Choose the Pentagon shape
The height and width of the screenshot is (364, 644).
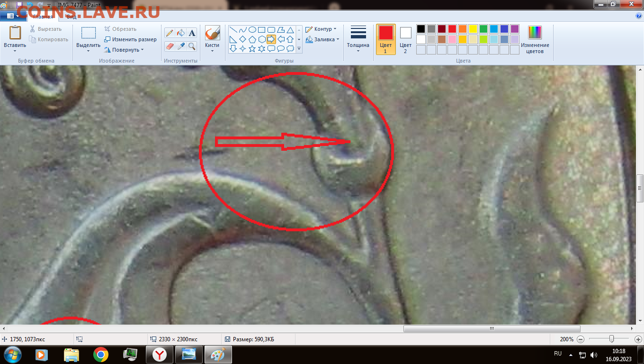click(252, 39)
